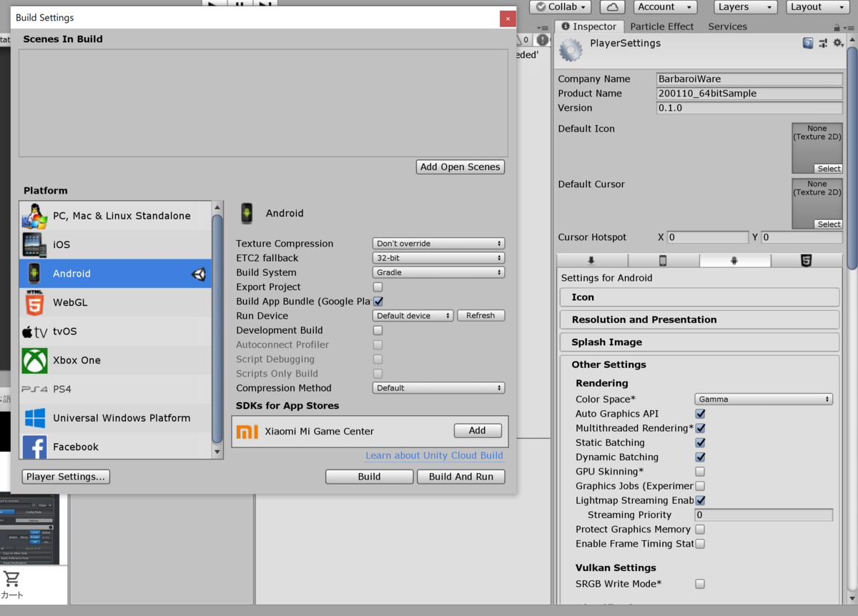
Task: Enable SRGB Write Mode checkbox
Action: (x=700, y=584)
